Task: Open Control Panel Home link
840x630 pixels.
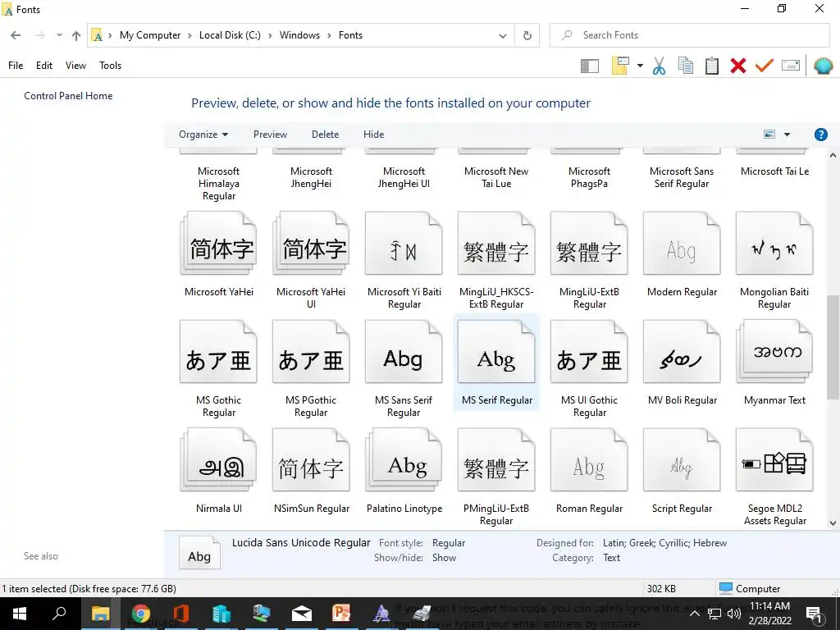Action: (68, 96)
